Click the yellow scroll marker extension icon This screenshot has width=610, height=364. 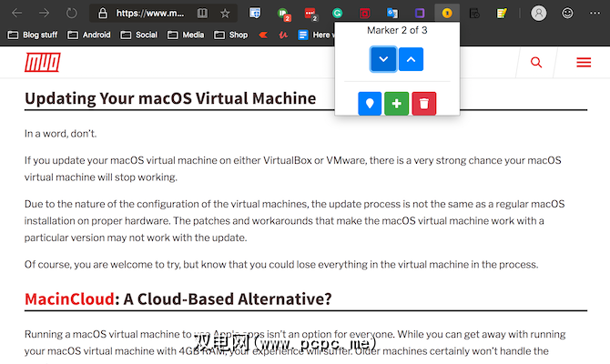click(447, 14)
